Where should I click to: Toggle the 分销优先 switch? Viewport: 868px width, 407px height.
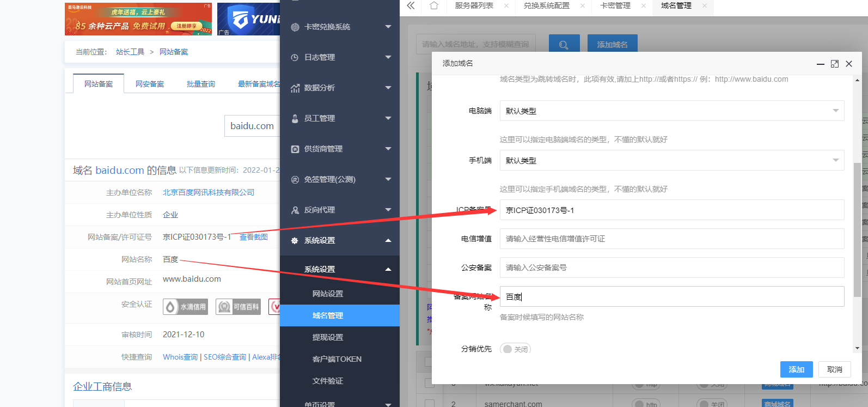point(515,349)
